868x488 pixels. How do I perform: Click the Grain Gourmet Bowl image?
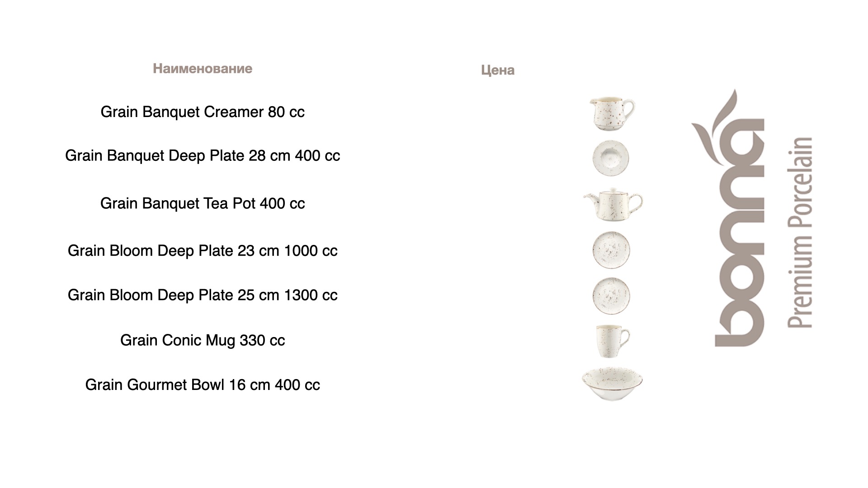[612, 384]
